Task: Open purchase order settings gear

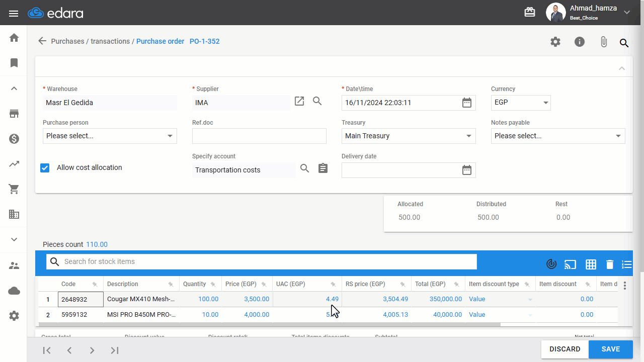Action: (555, 42)
